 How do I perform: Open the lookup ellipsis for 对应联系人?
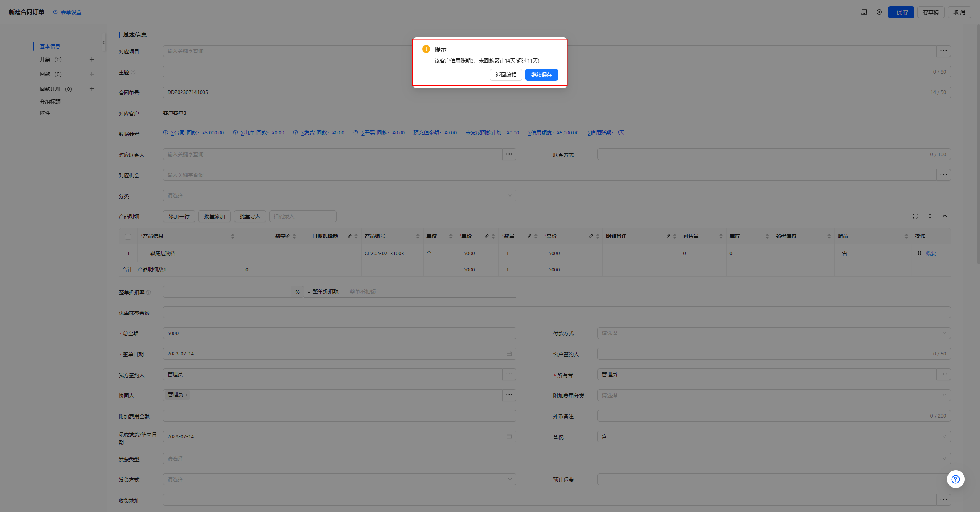[509, 154]
